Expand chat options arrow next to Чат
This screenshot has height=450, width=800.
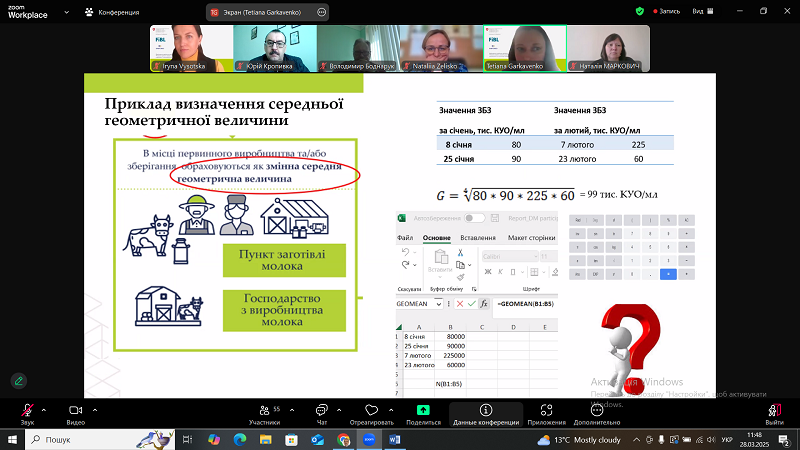pos(339,410)
